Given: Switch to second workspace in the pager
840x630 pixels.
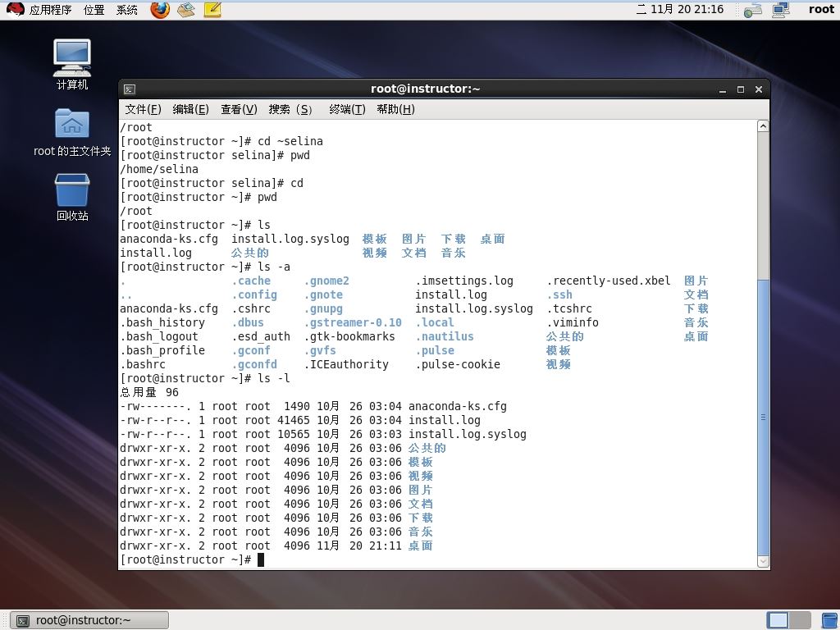Looking at the screenshot, I should point(800,620).
